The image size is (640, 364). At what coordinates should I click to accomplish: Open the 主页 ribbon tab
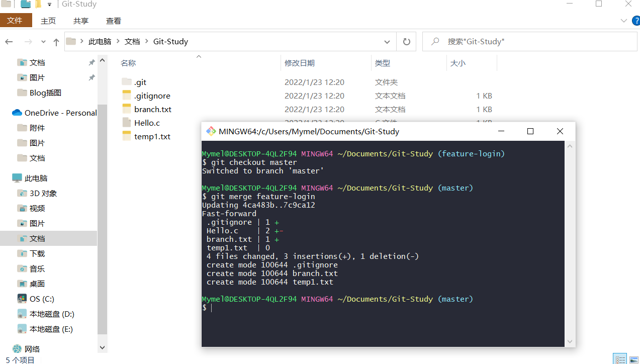[x=48, y=21]
